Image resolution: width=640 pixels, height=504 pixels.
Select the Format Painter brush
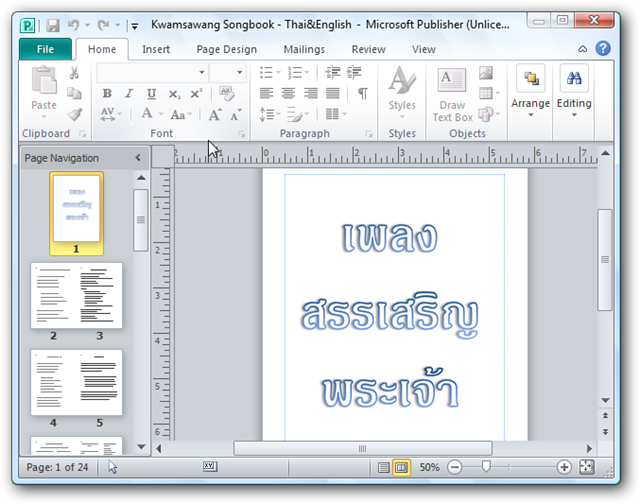pyautogui.click(x=75, y=114)
